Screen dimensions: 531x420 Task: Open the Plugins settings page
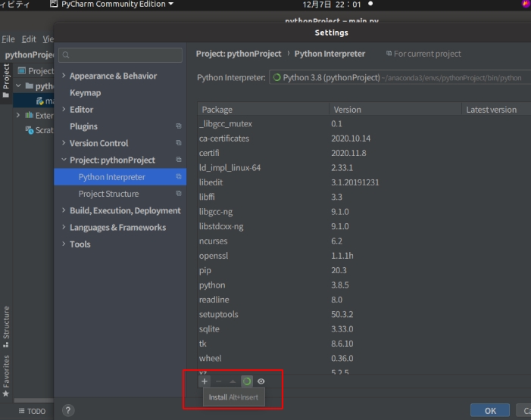tap(83, 126)
